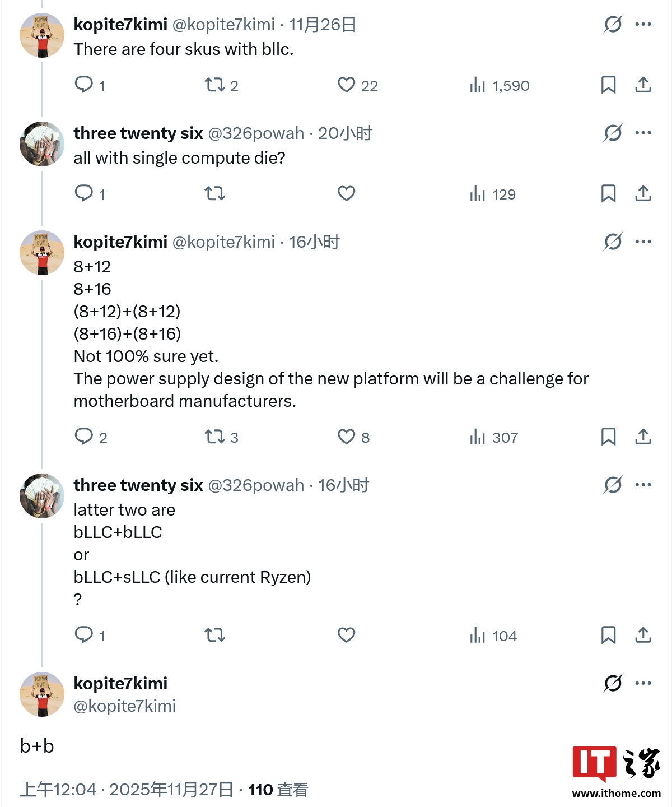Open more options on 'bLLC+sLLC' tweet
This screenshot has height=807, width=672.
643,485
